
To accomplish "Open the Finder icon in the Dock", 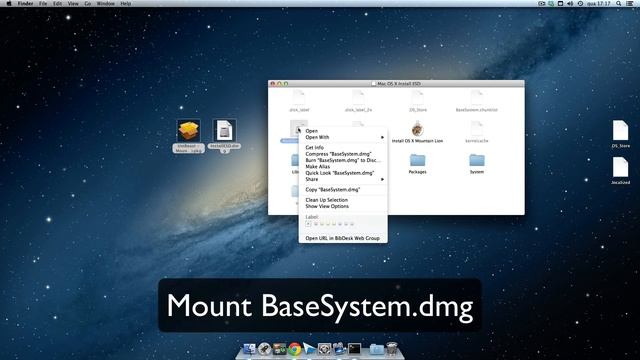I will pos(249,349).
